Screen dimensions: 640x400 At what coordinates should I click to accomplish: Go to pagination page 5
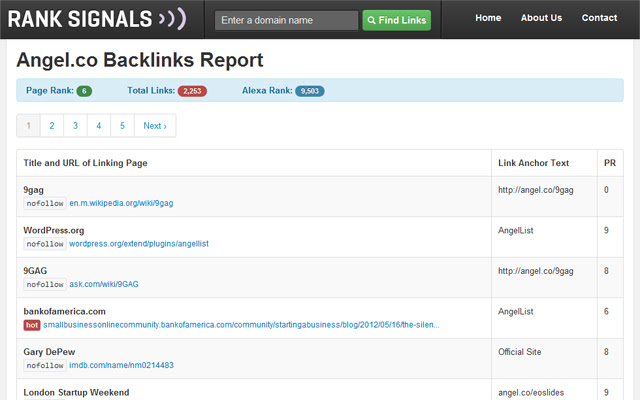pos(122,126)
